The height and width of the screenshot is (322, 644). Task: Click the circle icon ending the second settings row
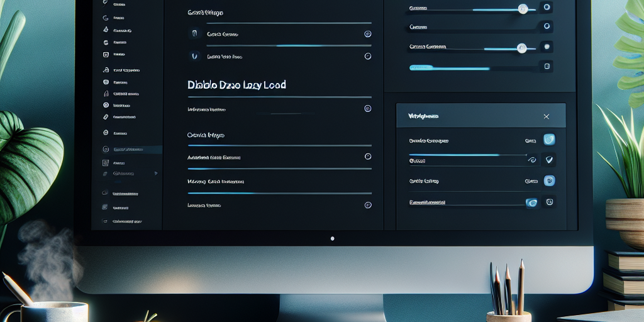[368, 56]
